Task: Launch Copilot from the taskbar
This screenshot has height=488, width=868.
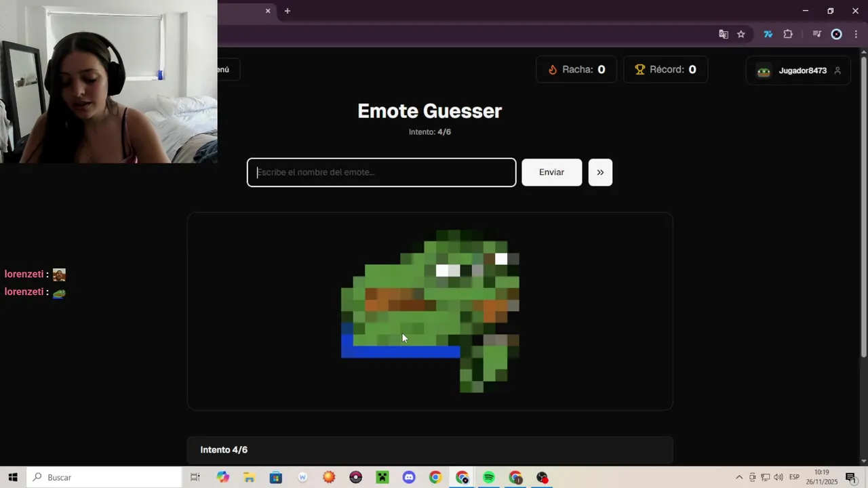Action: pyautogui.click(x=222, y=477)
